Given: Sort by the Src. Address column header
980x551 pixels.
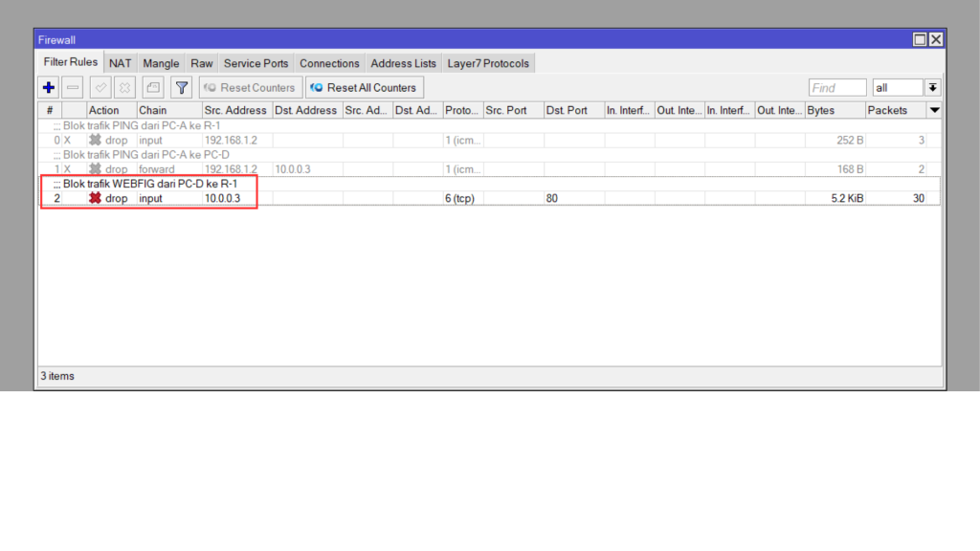Looking at the screenshot, I should 235,110.
